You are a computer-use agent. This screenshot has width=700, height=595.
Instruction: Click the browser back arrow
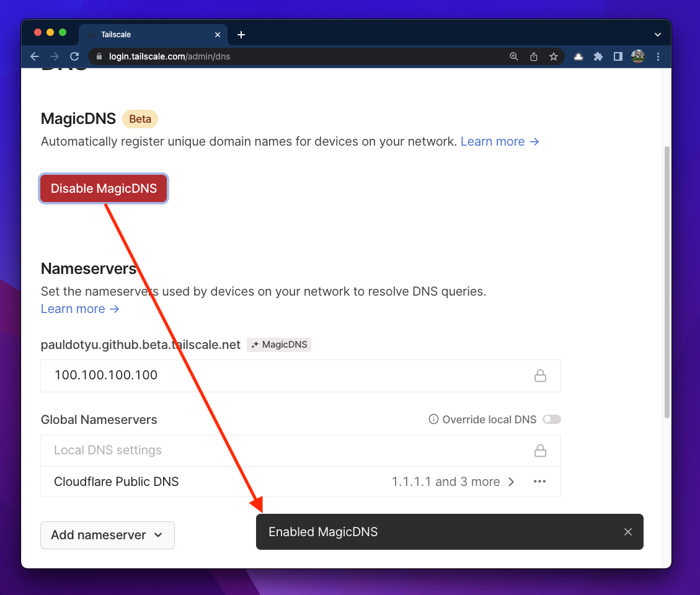35,56
